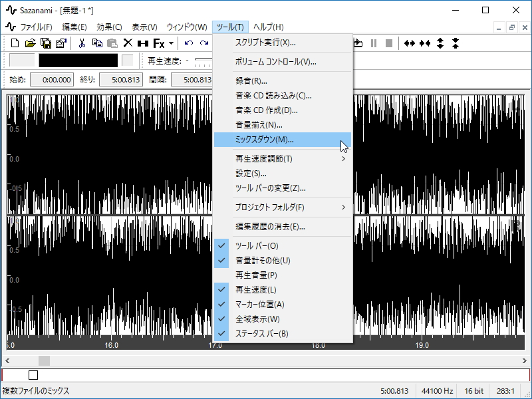This screenshot has height=399, width=532.
Task: Click the trim (H-shaped) toolbar icon
Action: pyautogui.click(x=143, y=43)
